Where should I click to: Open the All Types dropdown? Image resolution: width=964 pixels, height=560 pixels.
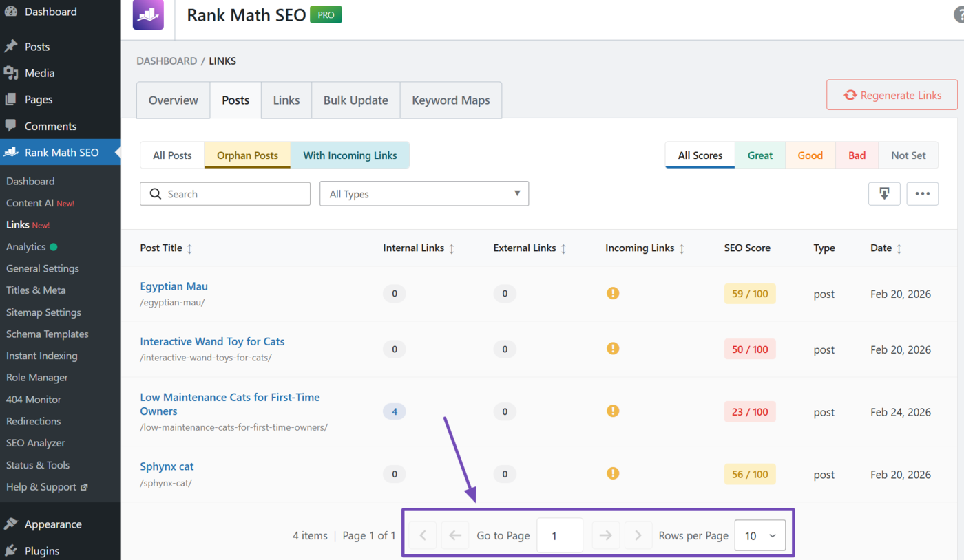click(x=424, y=194)
